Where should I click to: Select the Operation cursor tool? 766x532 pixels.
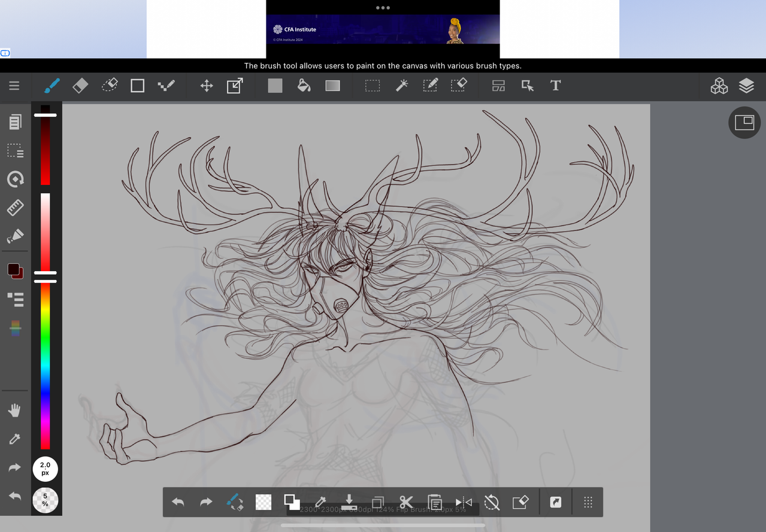point(528,86)
